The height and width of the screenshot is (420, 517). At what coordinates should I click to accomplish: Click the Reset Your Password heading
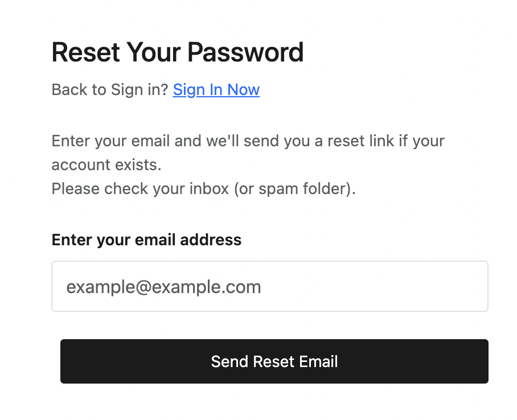coord(178,52)
